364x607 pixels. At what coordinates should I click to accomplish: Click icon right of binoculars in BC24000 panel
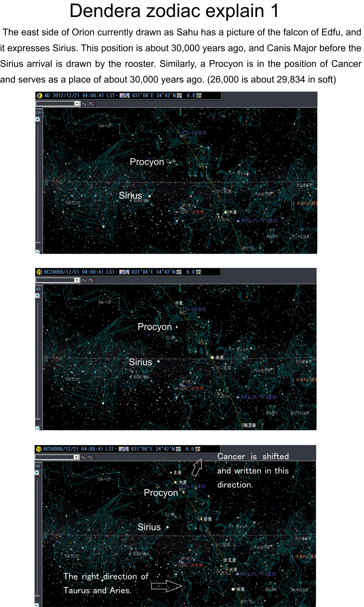pyautogui.click(x=91, y=280)
